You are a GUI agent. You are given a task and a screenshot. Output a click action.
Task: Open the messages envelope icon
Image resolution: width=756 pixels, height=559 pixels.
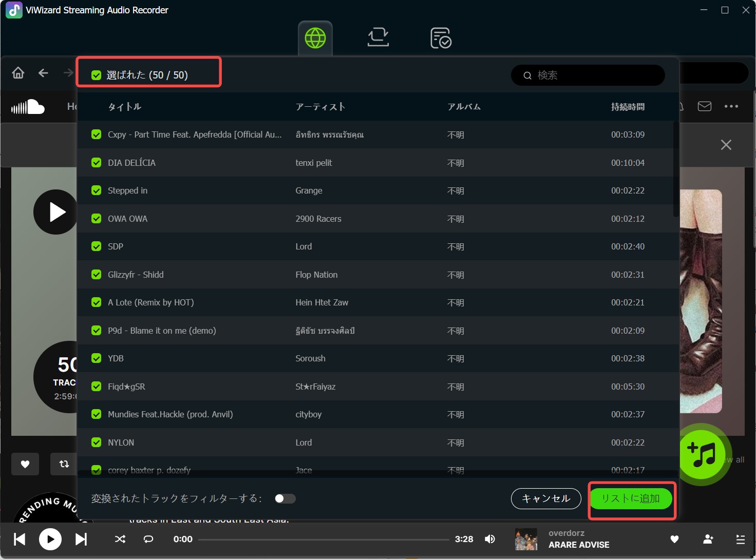704,106
